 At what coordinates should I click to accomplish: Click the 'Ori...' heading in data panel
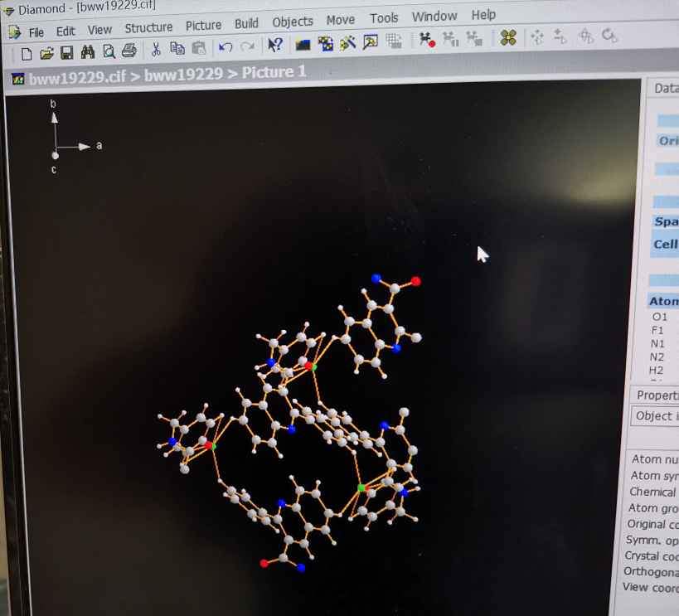click(668, 140)
